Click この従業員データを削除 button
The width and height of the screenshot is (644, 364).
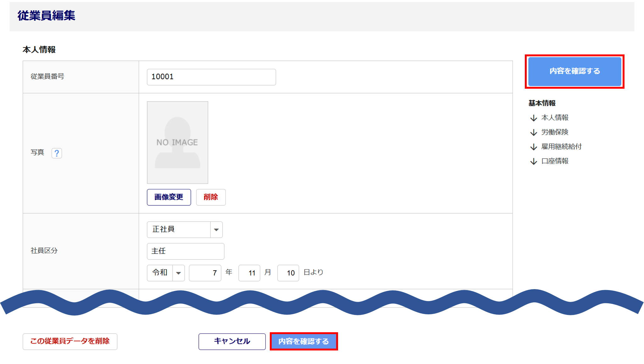(70, 341)
